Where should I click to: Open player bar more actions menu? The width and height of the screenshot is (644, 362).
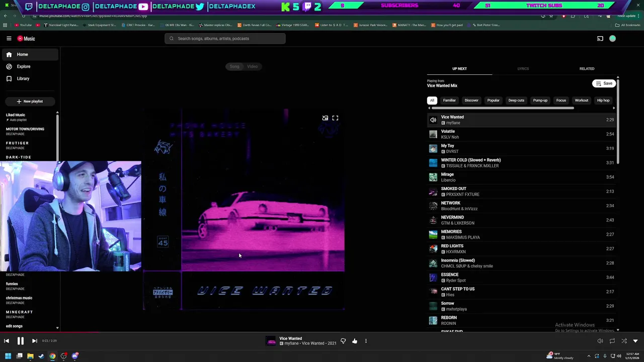coord(366,341)
